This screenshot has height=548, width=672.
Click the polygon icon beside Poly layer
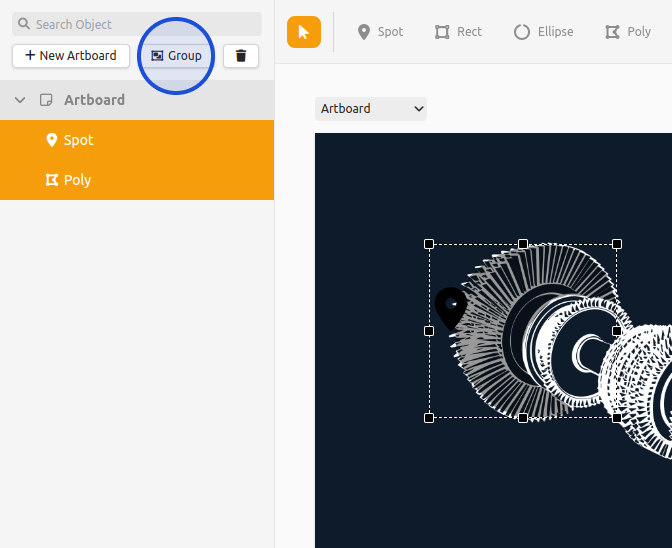click(52, 180)
